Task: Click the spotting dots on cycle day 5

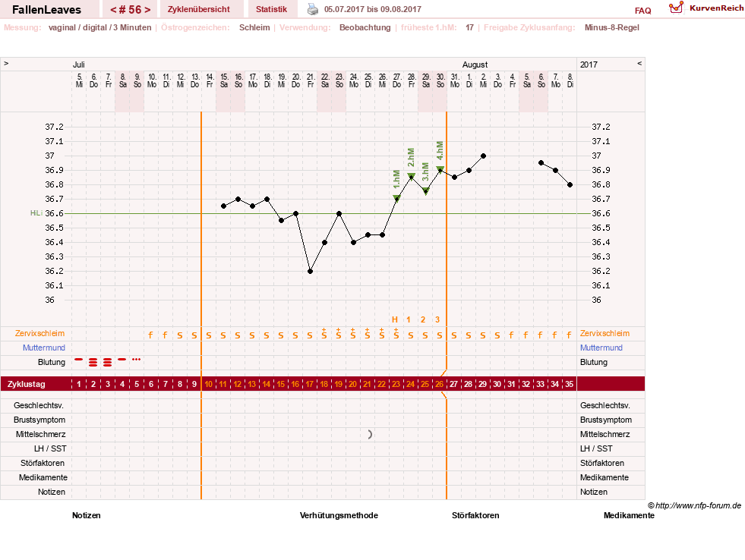Action: [x=137, y=359]
